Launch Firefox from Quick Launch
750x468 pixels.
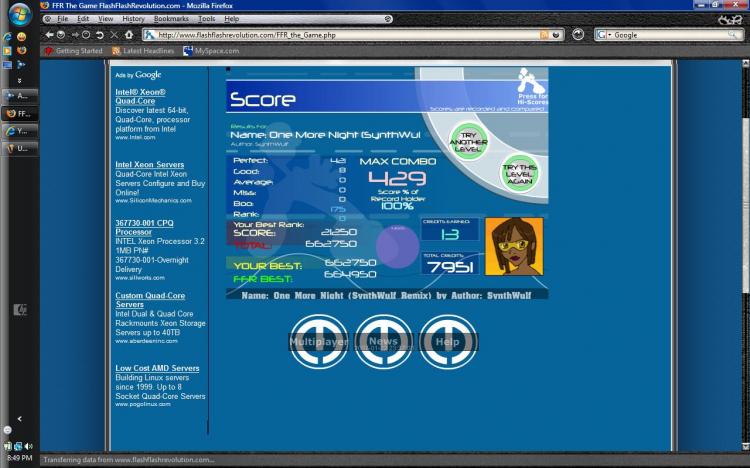tap(21, 50)
